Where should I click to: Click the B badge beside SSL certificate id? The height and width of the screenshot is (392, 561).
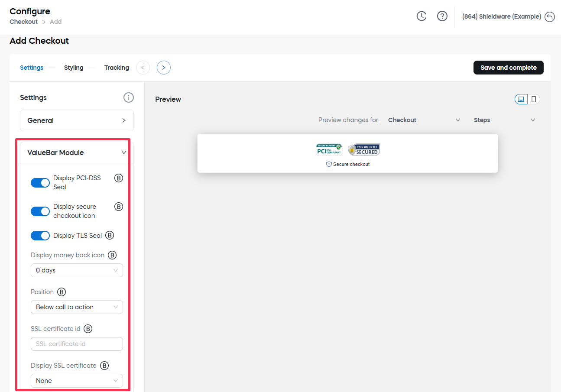tap(88, 329)
